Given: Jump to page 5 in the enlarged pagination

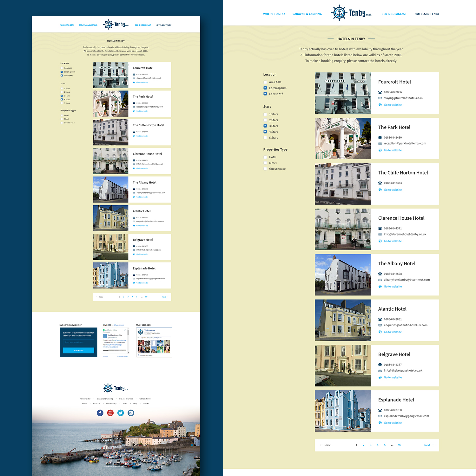Looking at the screenshot, I should click(385, 445).
